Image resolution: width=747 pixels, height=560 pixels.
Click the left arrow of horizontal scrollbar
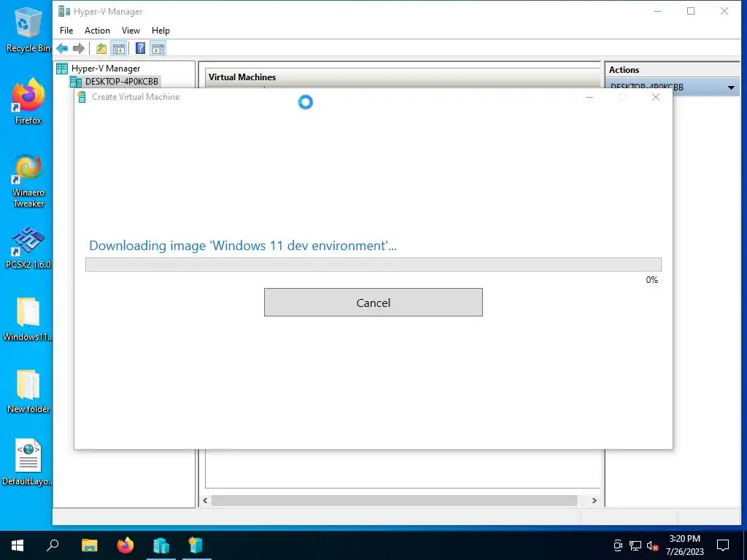pos(205,500)
